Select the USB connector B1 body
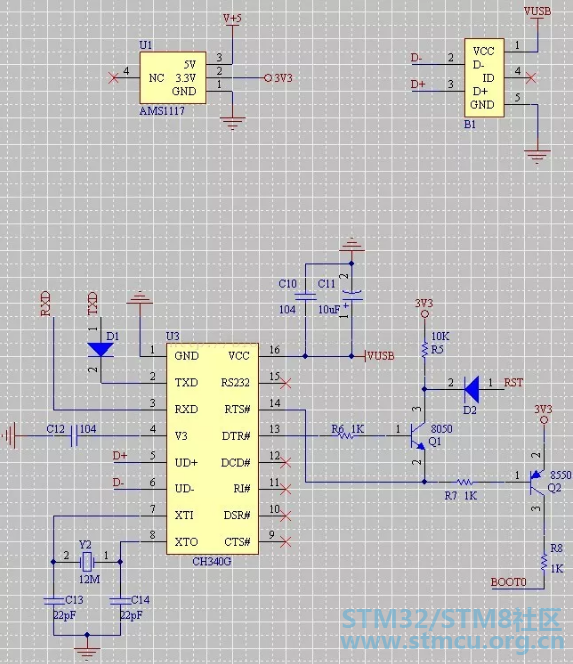The width and height of the screenshot is (573, 664). (484, 78)
